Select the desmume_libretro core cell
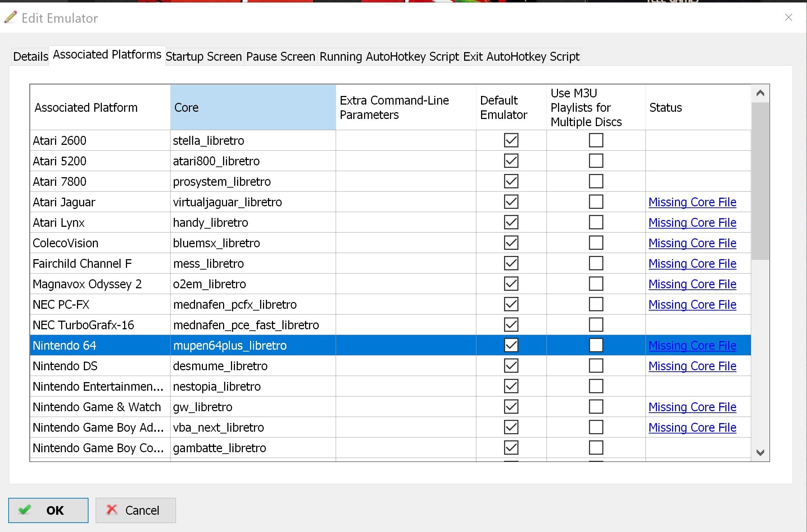The height and width of the screenshot is (532, 807). point(253,366)
